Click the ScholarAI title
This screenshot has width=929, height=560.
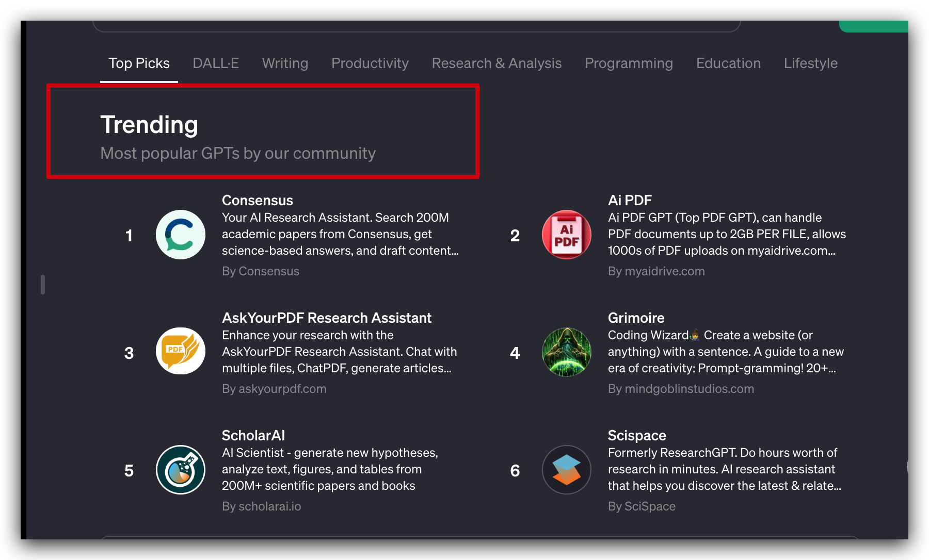click(253, 436)
